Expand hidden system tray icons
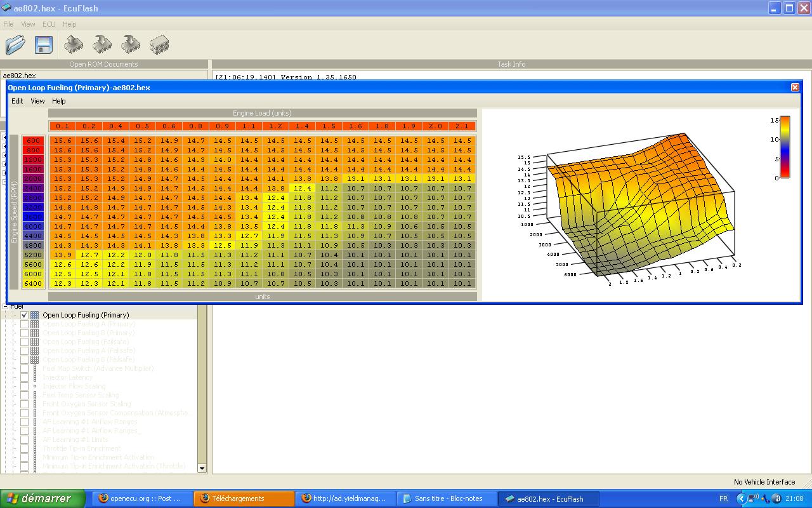Viewport: 812px width, 508px height. (x=740, y=498)
